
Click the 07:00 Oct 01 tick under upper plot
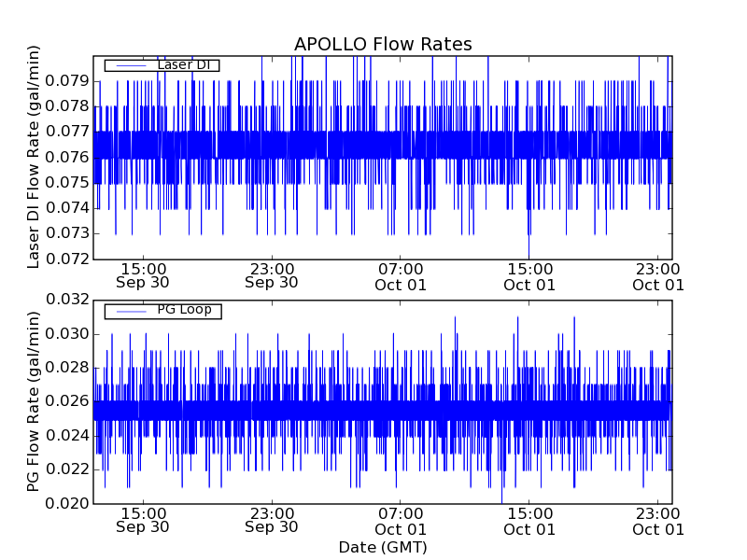click(401, 275)
